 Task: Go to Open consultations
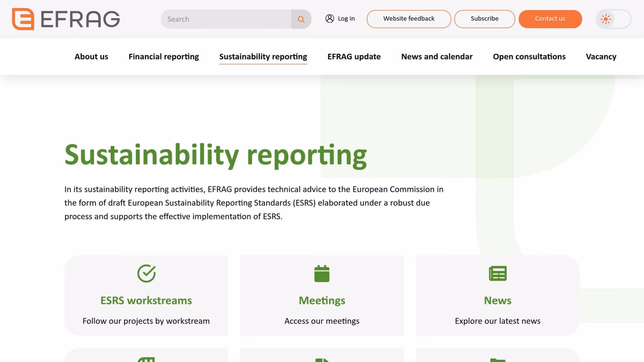pyautogui.click(x=529, y=57)
